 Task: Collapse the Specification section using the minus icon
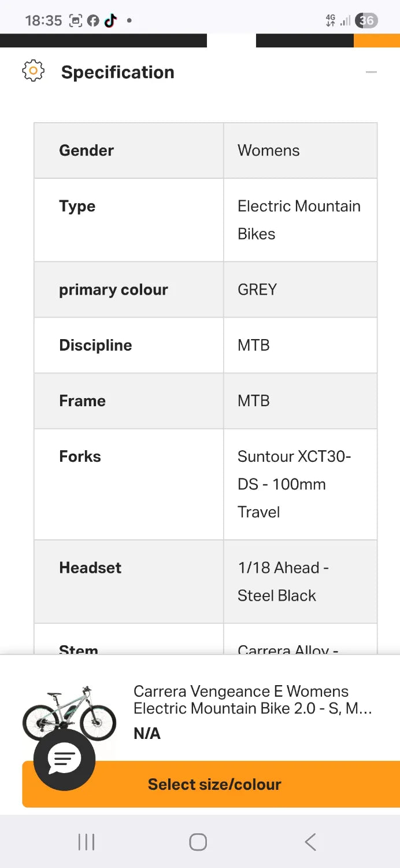[371, 72]
